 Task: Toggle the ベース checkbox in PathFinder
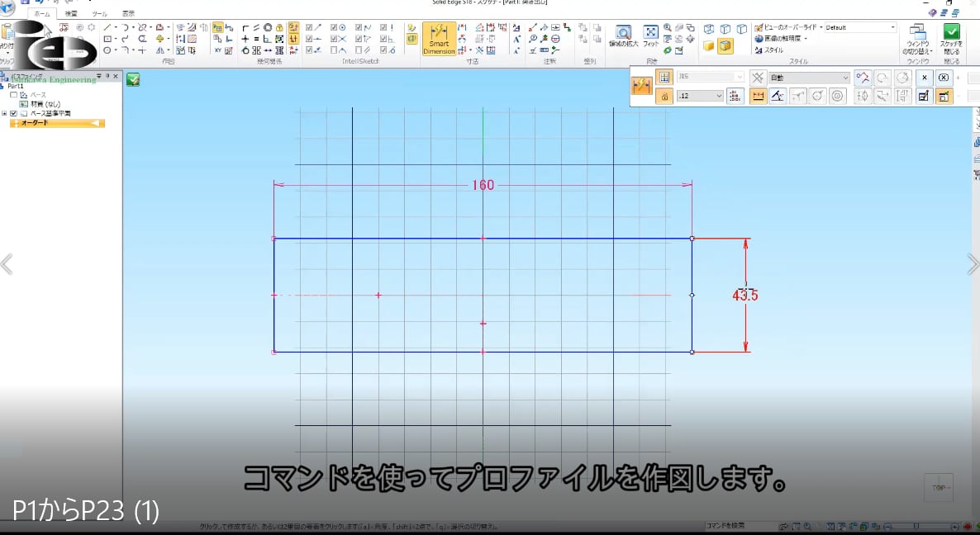13,95
